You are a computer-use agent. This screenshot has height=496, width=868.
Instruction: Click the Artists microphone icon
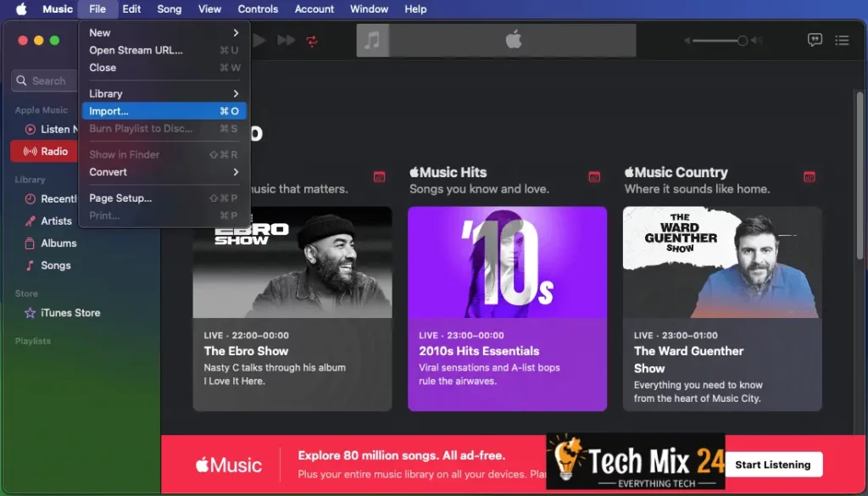tap(30, 221)
